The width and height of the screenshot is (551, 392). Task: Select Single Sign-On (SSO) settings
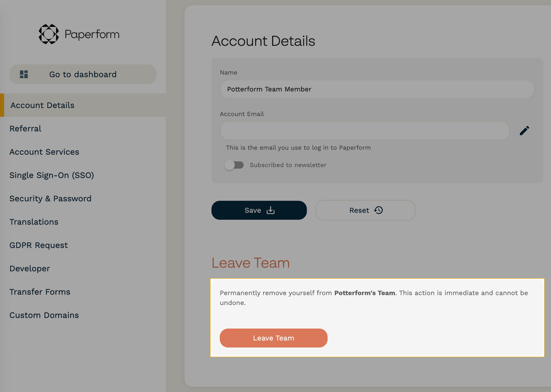(x=52, y=175)
